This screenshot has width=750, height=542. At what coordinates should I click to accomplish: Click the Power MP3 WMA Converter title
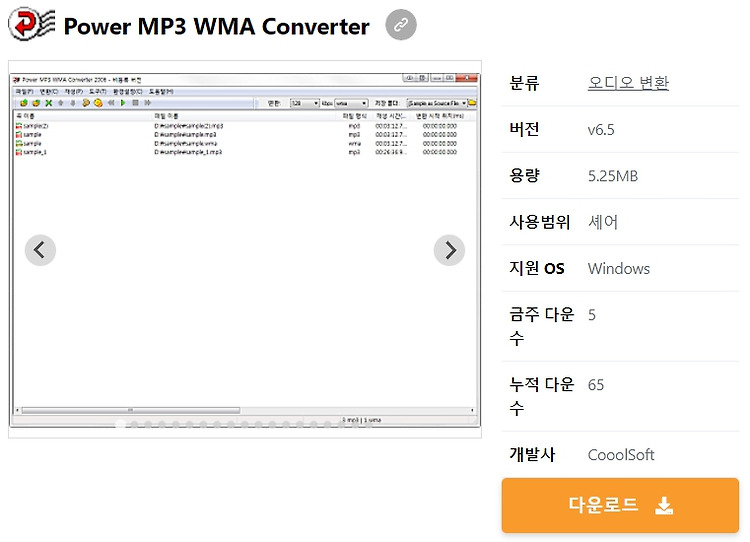pos(216,26)
